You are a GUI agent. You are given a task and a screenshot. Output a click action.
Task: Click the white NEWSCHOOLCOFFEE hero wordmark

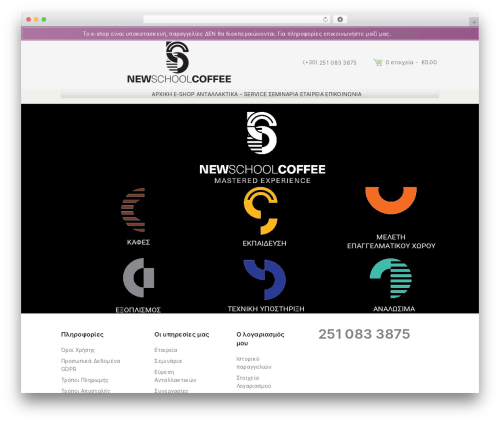pos(262,169)
